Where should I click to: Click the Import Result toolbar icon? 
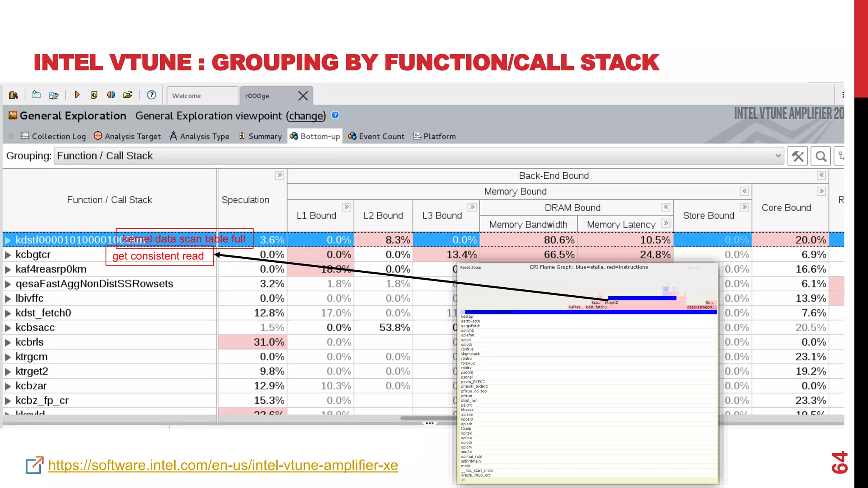(94, 95)
